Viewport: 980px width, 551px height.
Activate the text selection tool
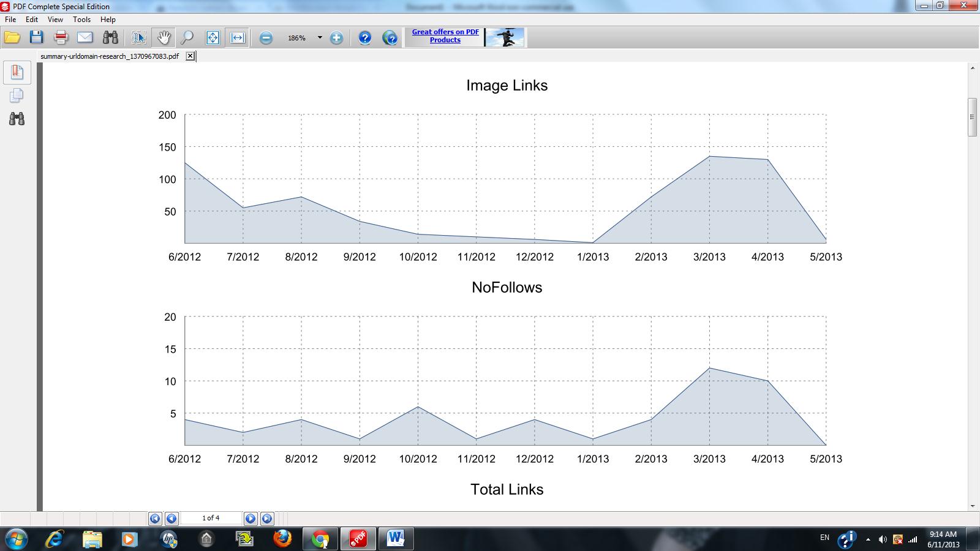(x=138, y=37)
